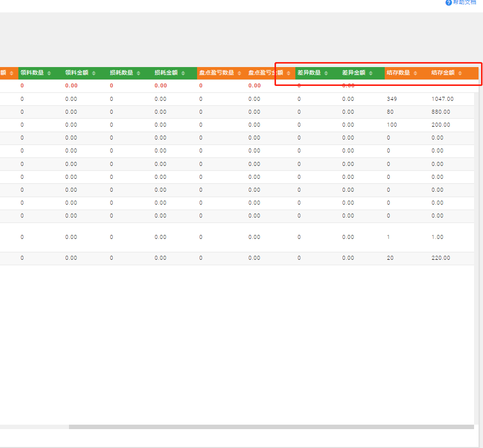Sort the 差异数量 column via its arrows
483x448 pixels.
tap(326, 73)
